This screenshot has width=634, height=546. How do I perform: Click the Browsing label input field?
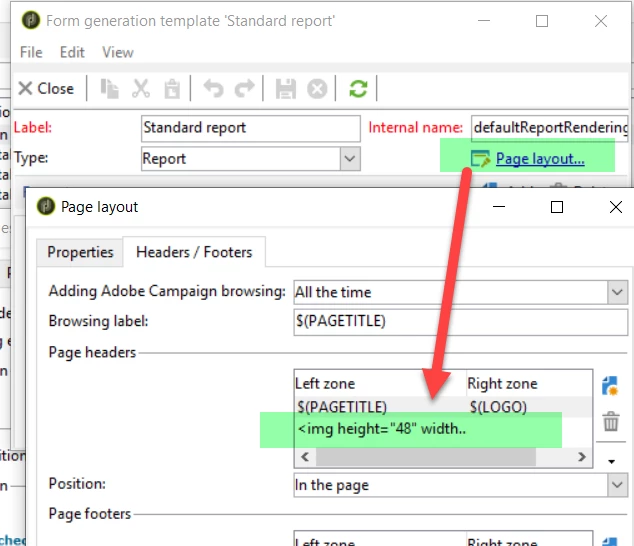[461, 322]
